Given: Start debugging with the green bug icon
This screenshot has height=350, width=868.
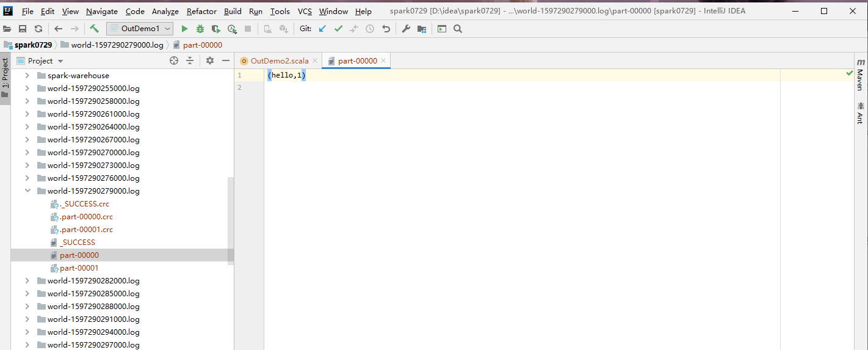Looking at the screenshot, I should coord(200,29).
